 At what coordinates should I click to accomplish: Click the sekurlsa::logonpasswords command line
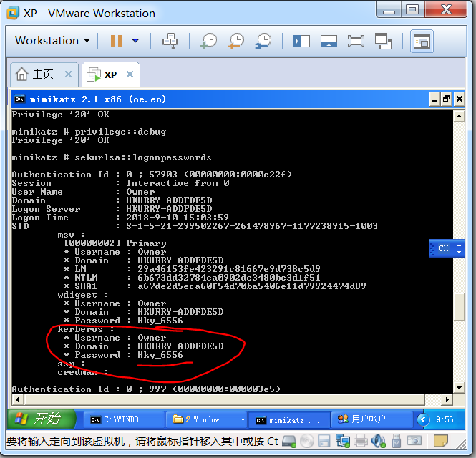[x=112, y=157]
